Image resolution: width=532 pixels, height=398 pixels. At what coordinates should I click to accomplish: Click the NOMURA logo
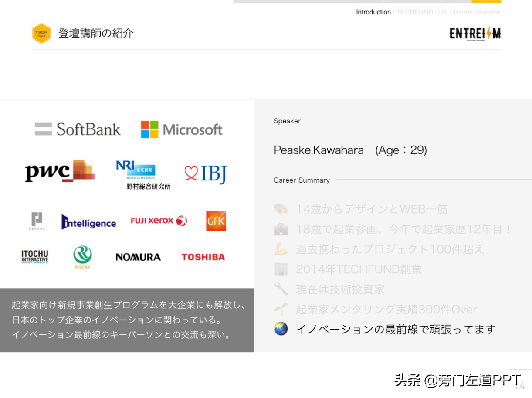(x=138, y=257)
